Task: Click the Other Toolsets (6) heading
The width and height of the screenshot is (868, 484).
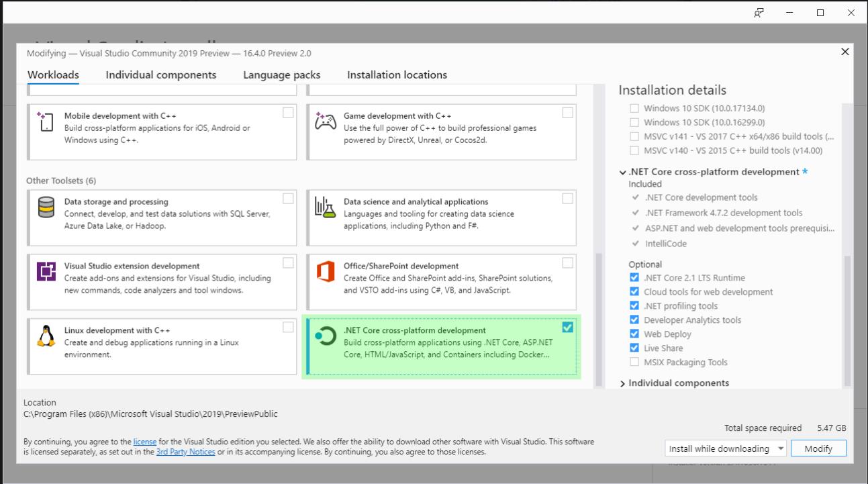Action: pyautogui.click(x=61, y=181)
